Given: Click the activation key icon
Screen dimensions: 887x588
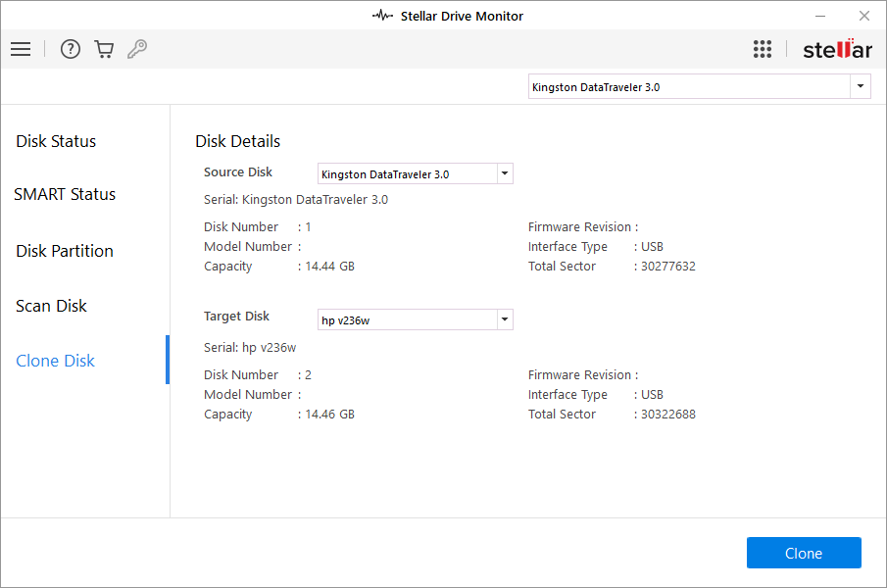Looking at the screenshot, I should [137, 49].
